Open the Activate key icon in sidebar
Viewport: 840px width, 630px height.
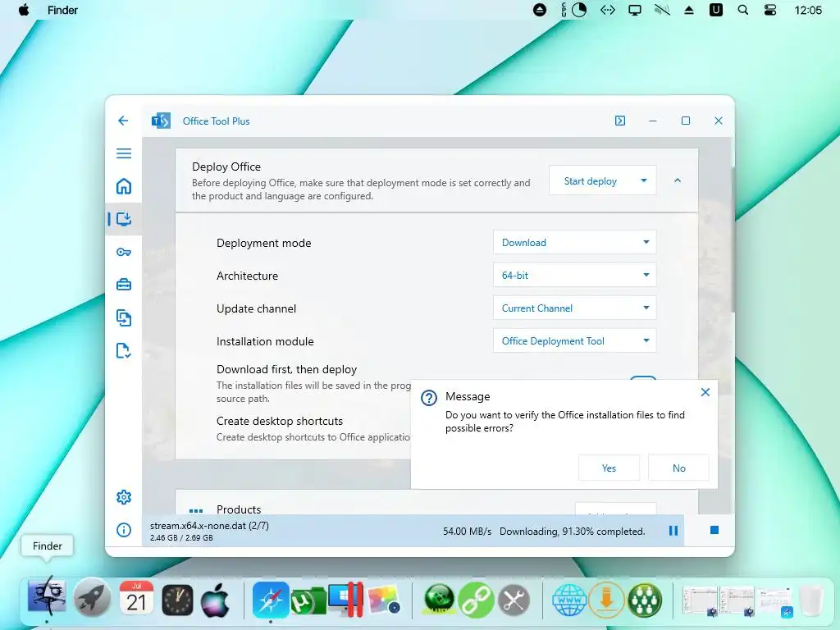point(124,252)
